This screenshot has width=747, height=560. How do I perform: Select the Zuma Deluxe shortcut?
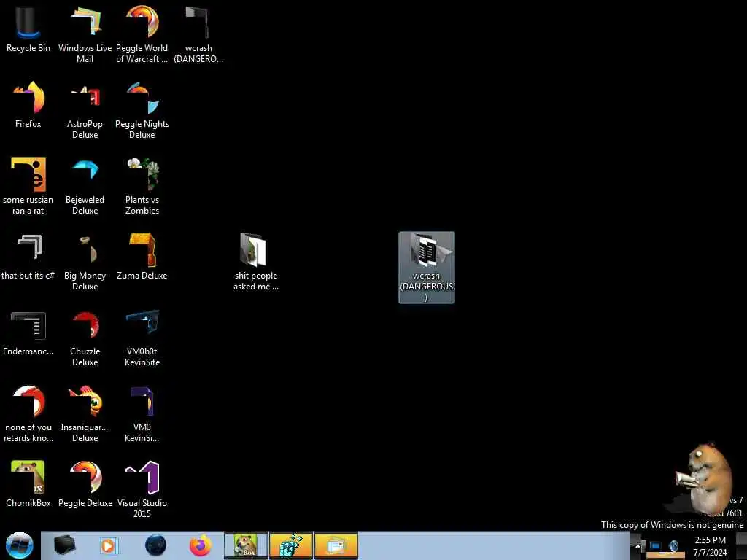click(142, 257)
